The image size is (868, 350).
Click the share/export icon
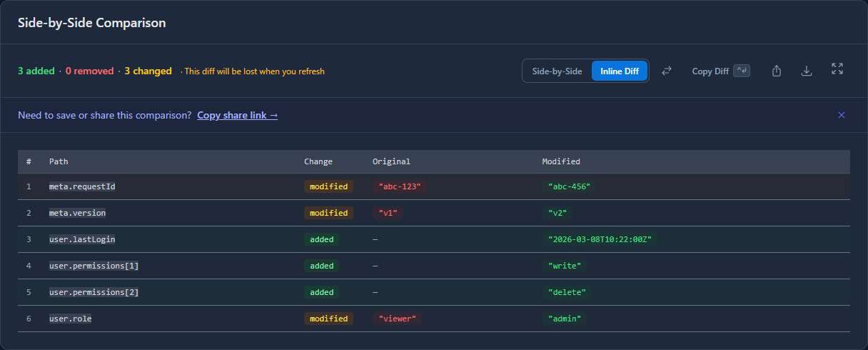click(x=777, y=71)
